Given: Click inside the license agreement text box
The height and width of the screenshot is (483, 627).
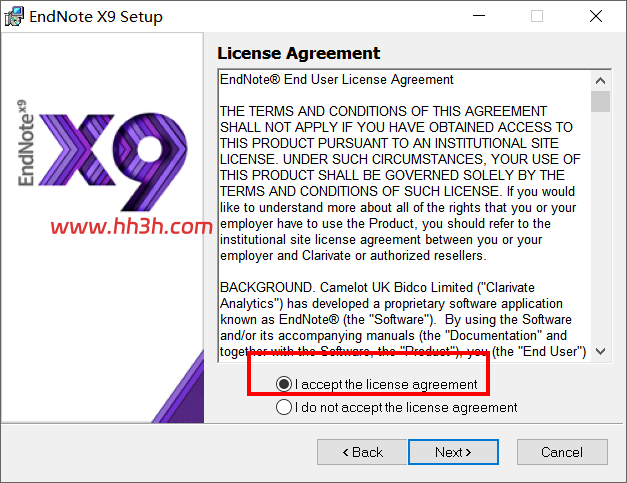Looking at the screenshot, I should tap(405, 216).
